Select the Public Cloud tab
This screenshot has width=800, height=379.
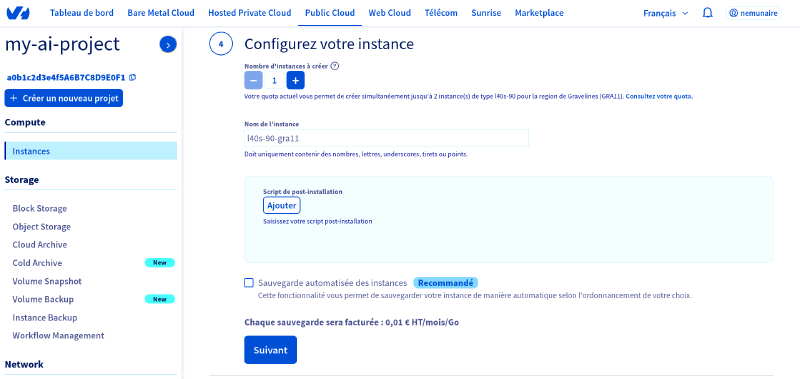coord(330,13)
